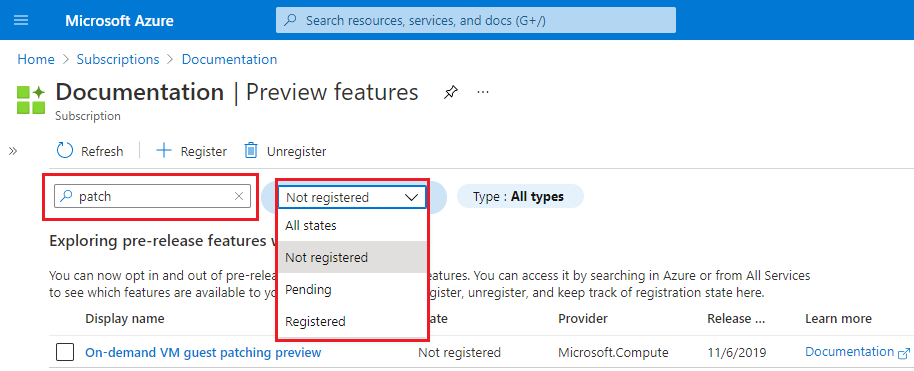Open the Documentation learn more link
This screenshot has width=914, height=371.
click(857, 352)
